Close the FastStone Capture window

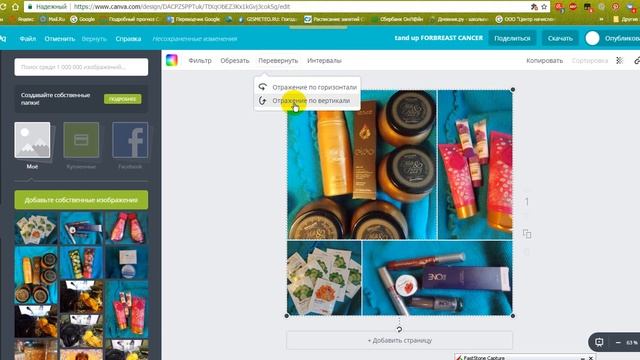coord(591,358)
